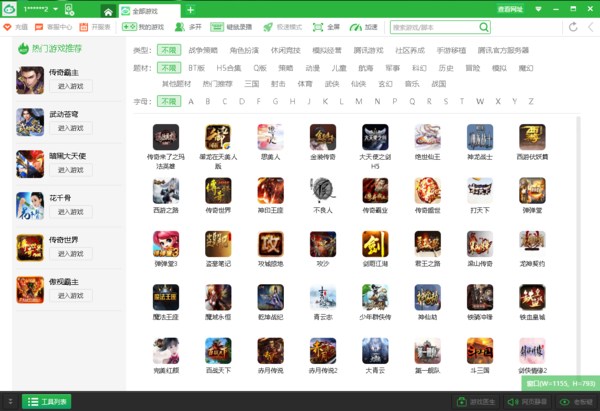
Task: Click the search magnifier icon
Action: (484, 27)
